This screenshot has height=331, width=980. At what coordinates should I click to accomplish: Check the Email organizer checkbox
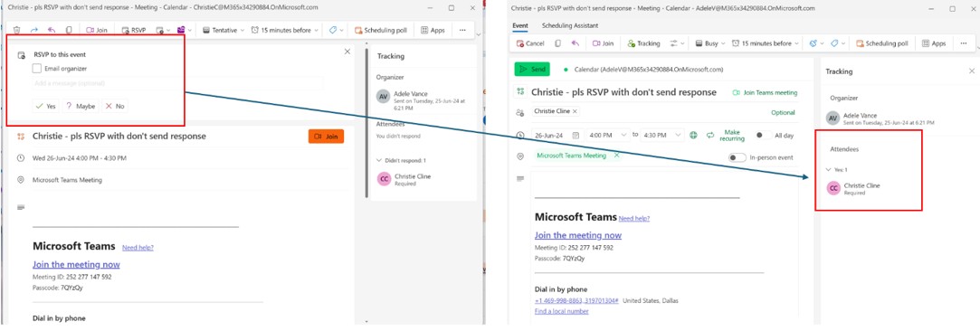pyautogui.click(x=37, y=68)
